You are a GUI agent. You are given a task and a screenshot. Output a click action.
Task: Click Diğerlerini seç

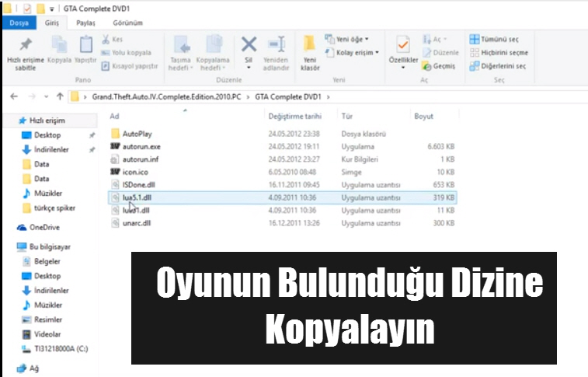coord(498,66)
